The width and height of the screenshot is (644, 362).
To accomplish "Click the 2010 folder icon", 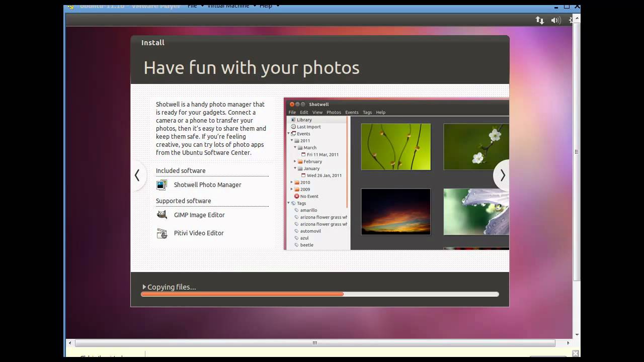I will [x=297, y=183].
